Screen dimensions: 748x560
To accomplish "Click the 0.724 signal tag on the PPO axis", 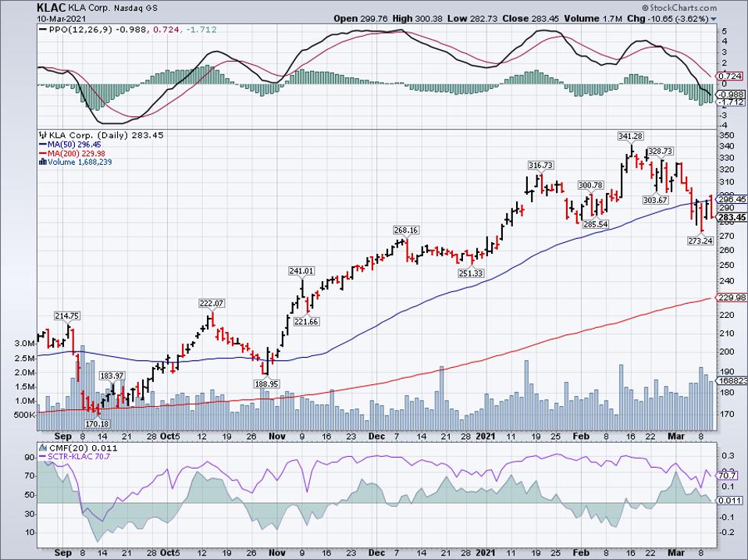I will click(x=730, y=77).
